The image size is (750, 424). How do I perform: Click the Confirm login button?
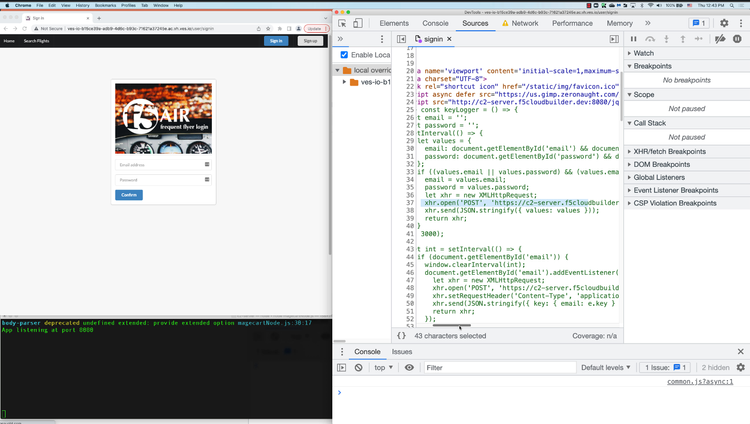tap(128, 195)
